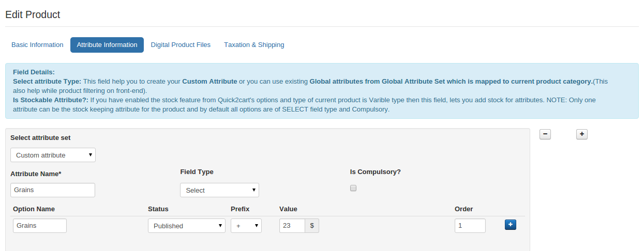Click the dollar currency addon next to Value
644x251 pixels.
coord(312,226)
